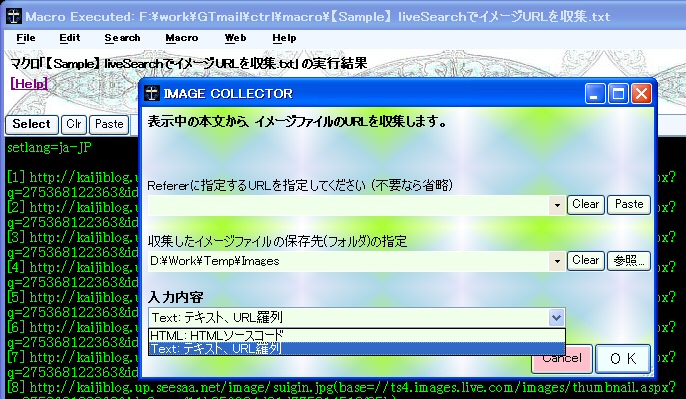Clear the Referer URL field

tap(586, 204)
